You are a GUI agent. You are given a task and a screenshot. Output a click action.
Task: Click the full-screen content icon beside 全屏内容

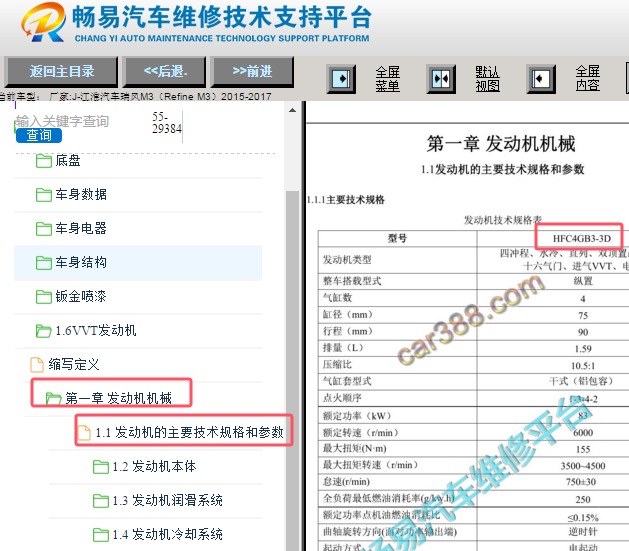click(x=541, y=79)
